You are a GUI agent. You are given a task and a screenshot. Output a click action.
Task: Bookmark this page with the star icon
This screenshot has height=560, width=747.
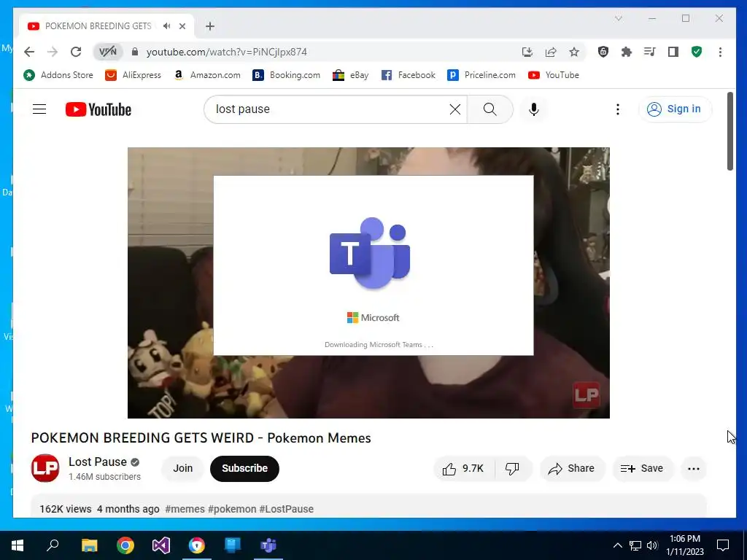[x=574, y=52]
